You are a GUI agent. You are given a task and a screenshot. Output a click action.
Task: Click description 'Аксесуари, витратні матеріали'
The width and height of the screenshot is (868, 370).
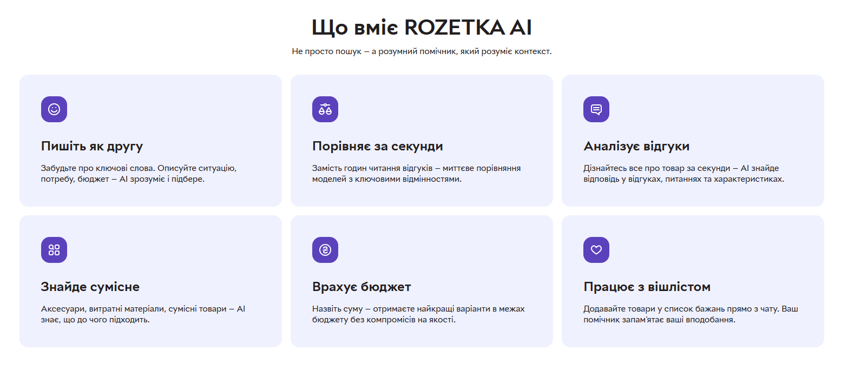coord(143,314)
